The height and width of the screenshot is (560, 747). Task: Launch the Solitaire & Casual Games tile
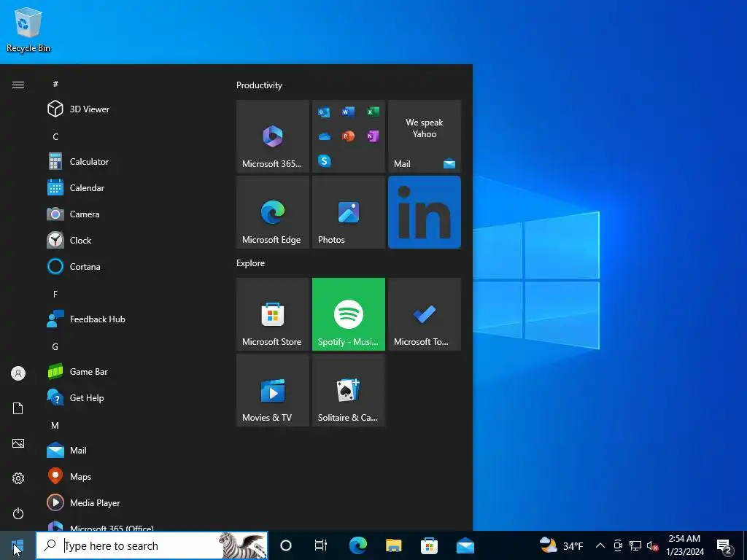tap(348, 390)
